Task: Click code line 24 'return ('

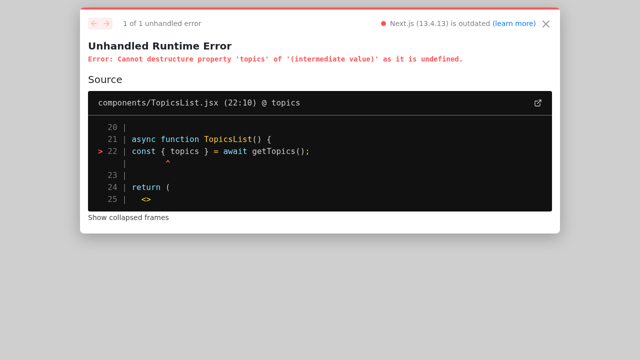Action: [x=151, y=187]
